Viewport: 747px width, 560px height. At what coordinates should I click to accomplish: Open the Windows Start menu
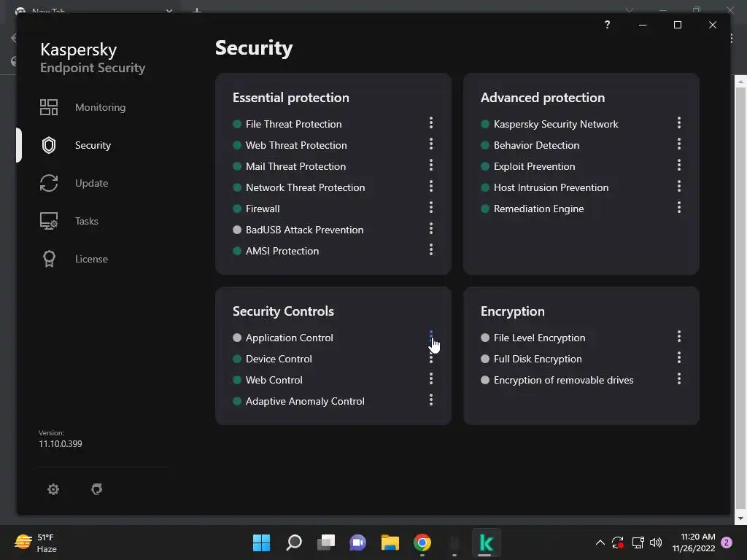(261, 542)
